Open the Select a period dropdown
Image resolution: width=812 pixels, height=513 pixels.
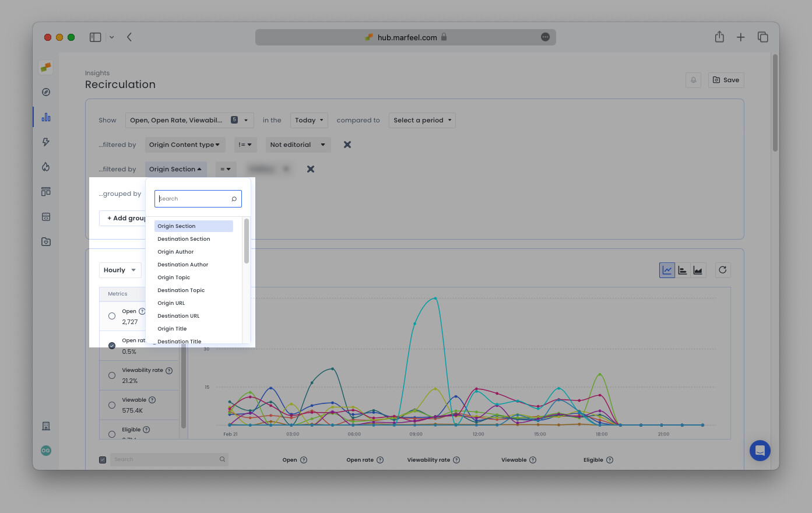click(421, 120)
